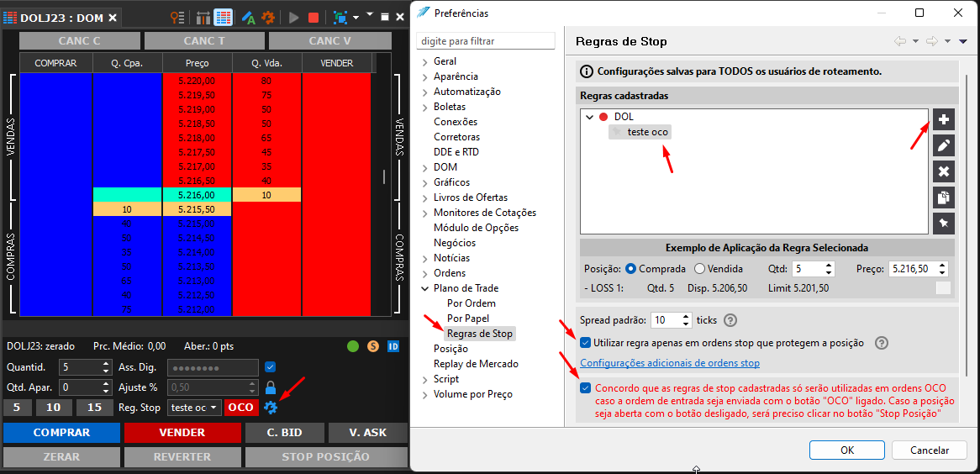Duplicate selected stop rule with copy button
This screenshot has height=474, width=980.
pyautogui.click(x=944, y=197)
